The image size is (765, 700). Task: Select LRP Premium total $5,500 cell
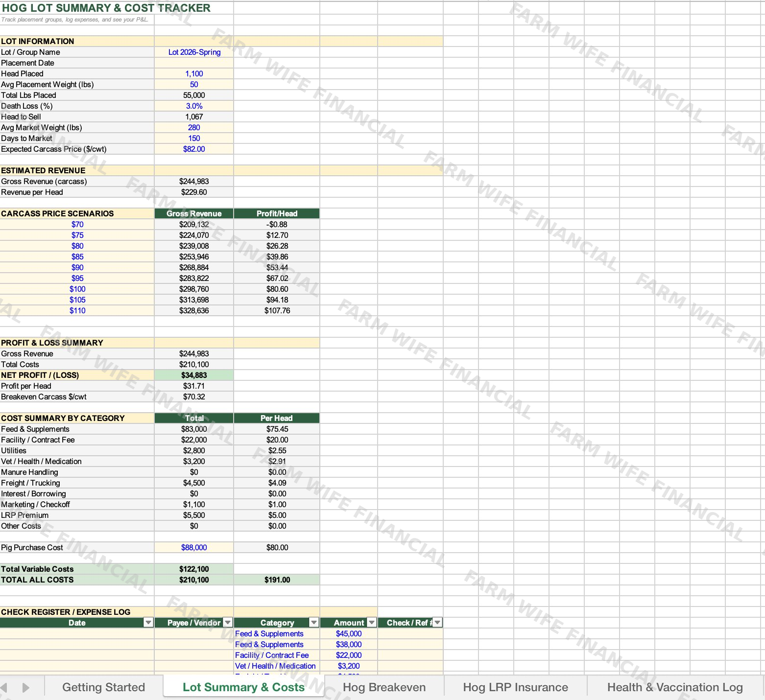[194, 515]
